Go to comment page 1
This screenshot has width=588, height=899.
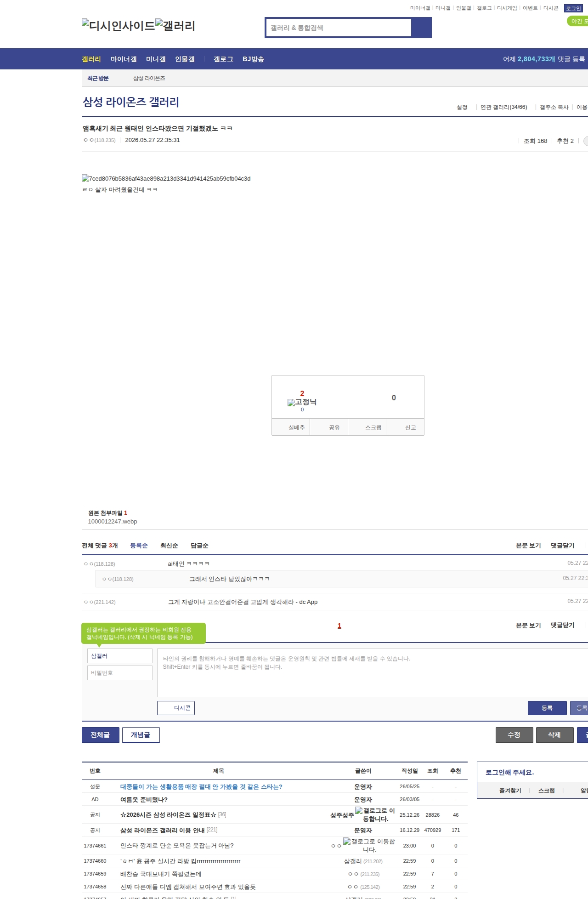coord(339,626)
